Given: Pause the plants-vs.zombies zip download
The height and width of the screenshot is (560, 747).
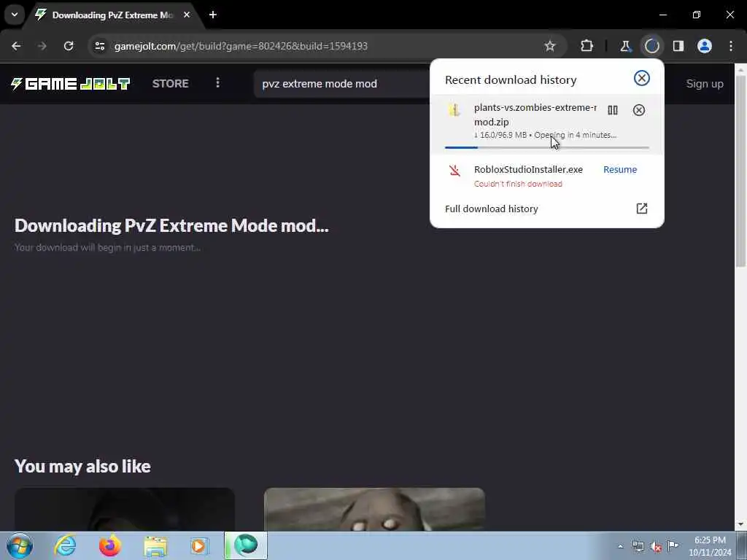Looking at the screenshot, I should [613, 111].
